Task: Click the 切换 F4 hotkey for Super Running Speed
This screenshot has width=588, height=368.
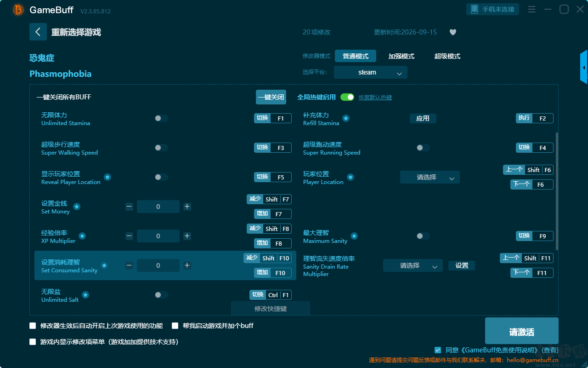Action: pos(535,148)
